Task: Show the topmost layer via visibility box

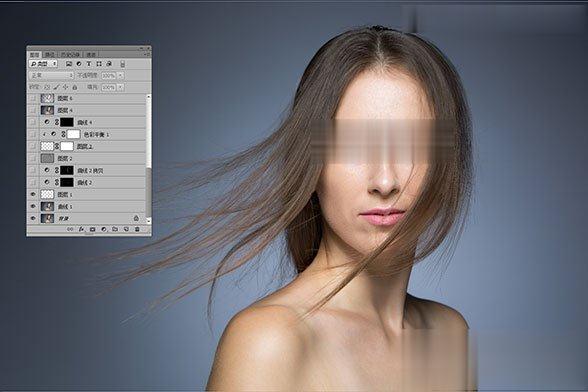Action: point(33,98)
